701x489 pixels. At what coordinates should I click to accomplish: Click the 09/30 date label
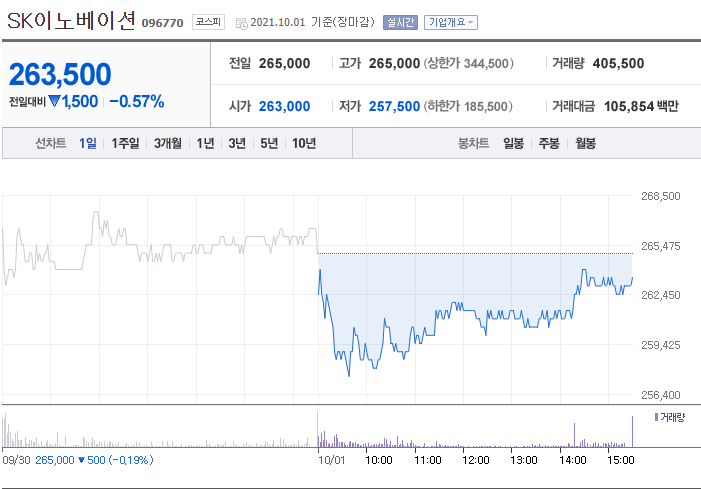[16, 460]
